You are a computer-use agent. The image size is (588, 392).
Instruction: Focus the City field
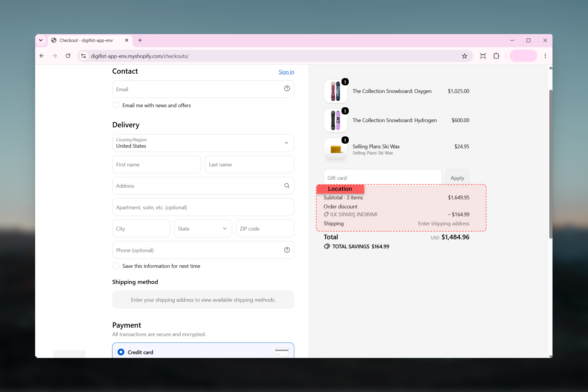[x=141, y=228]
